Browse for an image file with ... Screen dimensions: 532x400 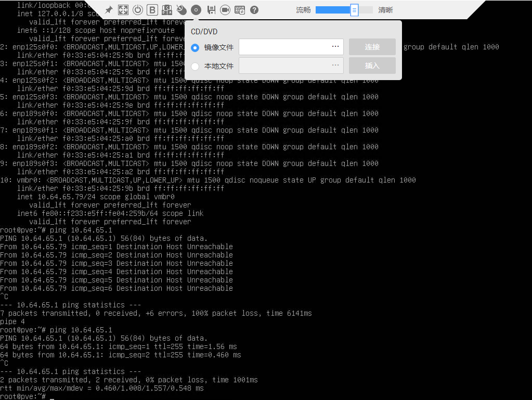point(335,47)
